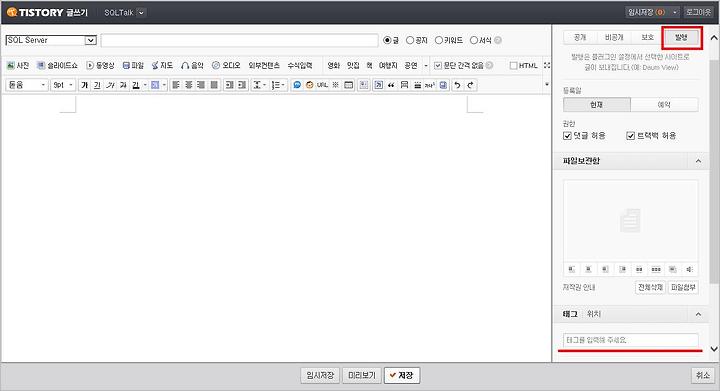The image size is (720, 391).
Task: Select the 서식 template radio button
Action: point(474,40)
